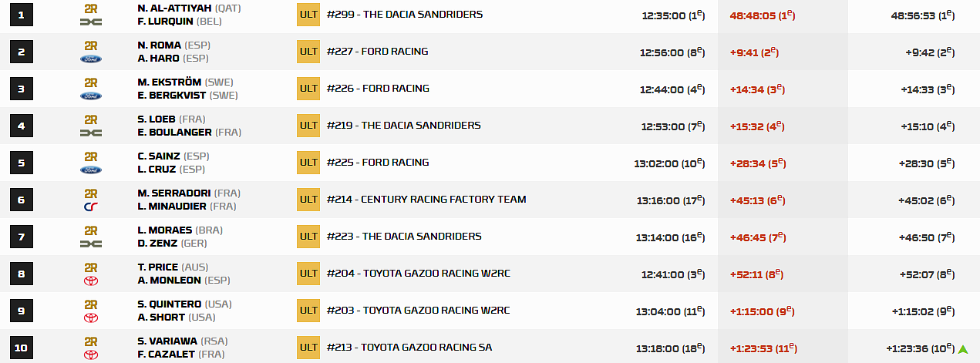The height and width of the screenshot is (363, 980).
Task: Click the Toyota logo beside S. Quintero
Action: (91, 318)
